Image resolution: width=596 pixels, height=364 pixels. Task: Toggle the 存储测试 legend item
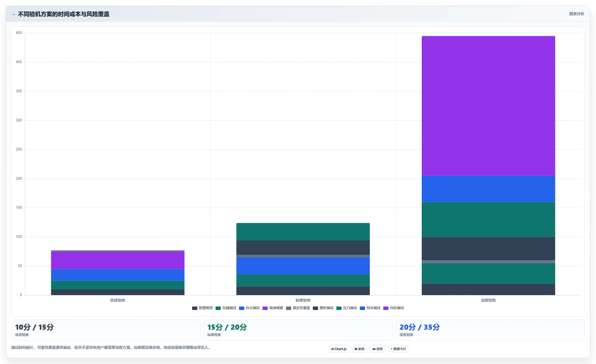pos(226,308)
